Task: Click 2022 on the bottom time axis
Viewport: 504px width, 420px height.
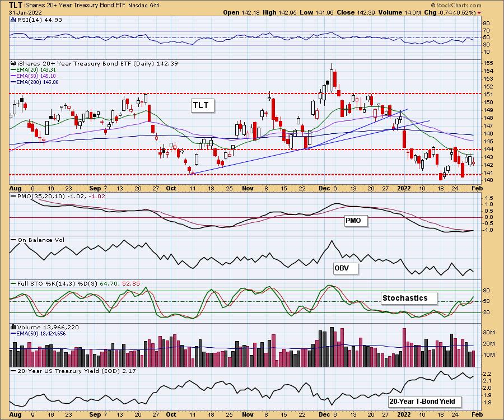Action: [x=404, y=414]
